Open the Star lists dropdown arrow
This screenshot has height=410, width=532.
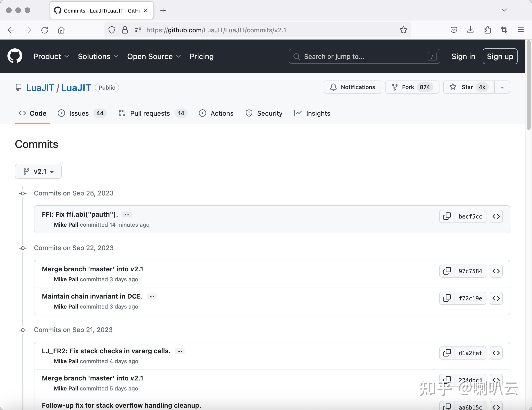502,87
